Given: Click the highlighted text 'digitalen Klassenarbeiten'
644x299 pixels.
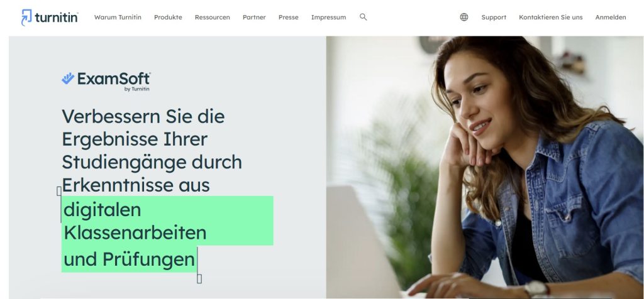Looking at the screenshot, I should tap(135, 221).
